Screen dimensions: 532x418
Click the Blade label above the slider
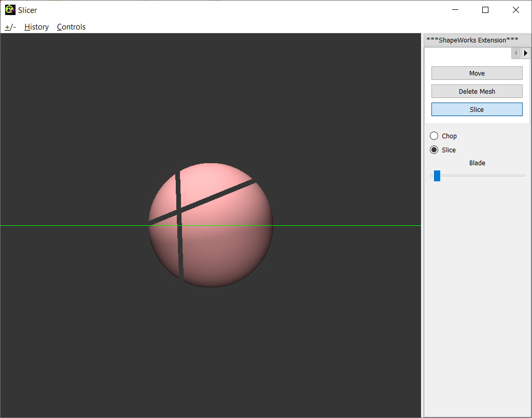coord(477,162)
